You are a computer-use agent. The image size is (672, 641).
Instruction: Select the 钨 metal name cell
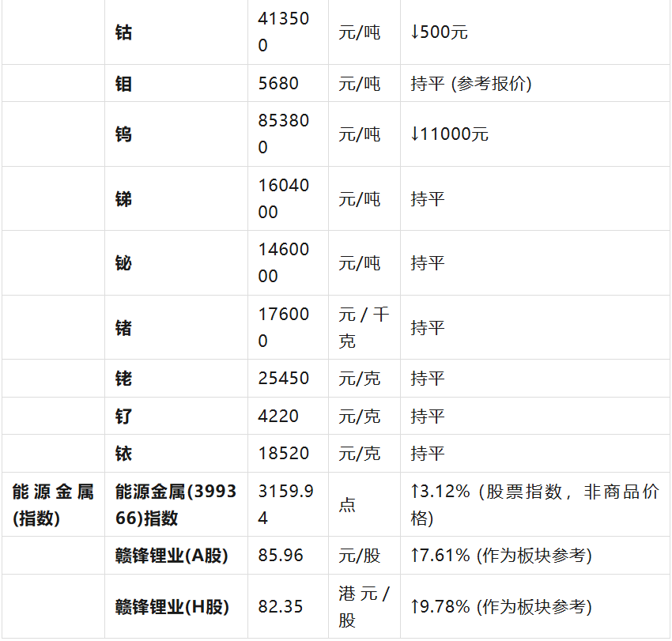click(x=123, y=134)
